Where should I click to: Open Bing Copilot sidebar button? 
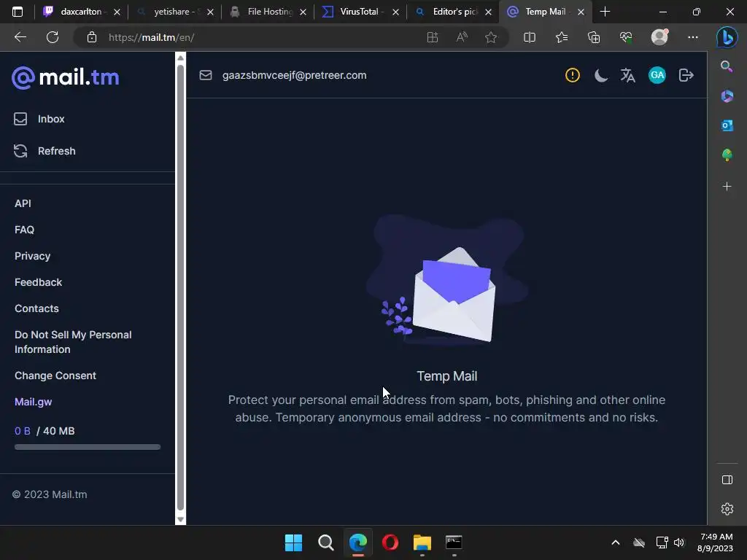(727, 37)
